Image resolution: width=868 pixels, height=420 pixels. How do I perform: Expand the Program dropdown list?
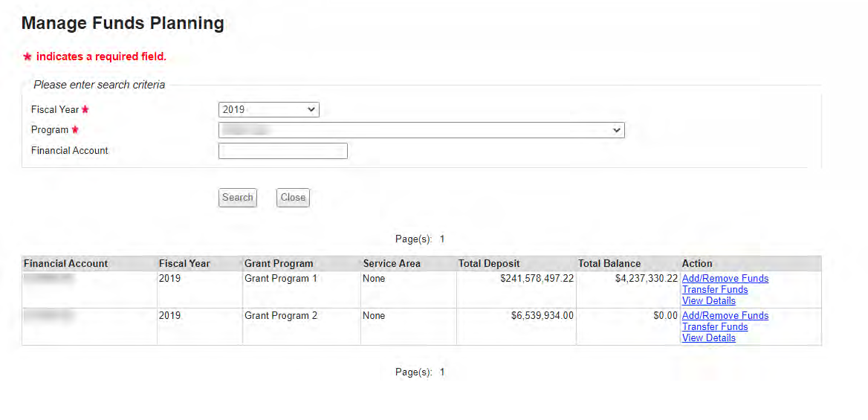[421, 131]
